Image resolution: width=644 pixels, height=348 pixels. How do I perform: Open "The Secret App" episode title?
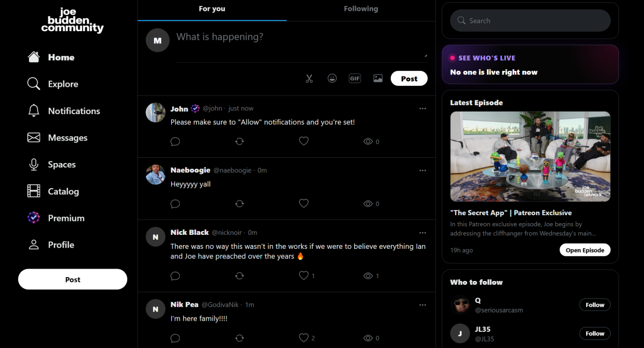pyautogui.click(x=511, y=213)
